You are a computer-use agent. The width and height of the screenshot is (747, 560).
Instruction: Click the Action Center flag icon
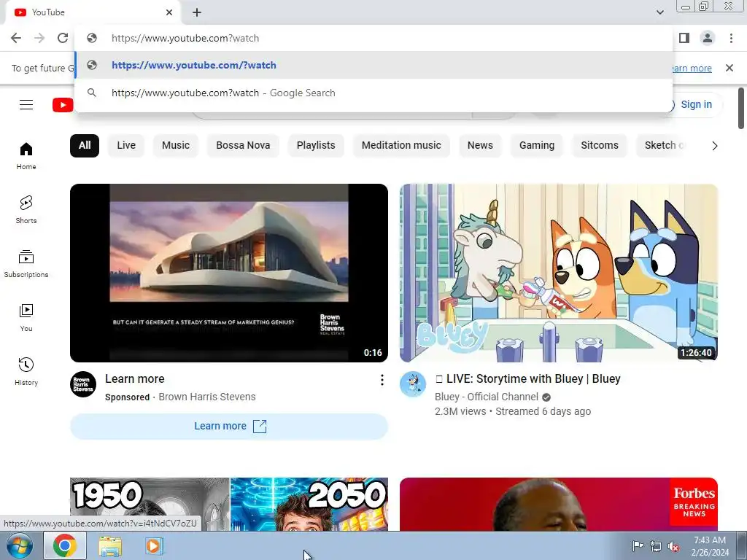coord(638,545)
